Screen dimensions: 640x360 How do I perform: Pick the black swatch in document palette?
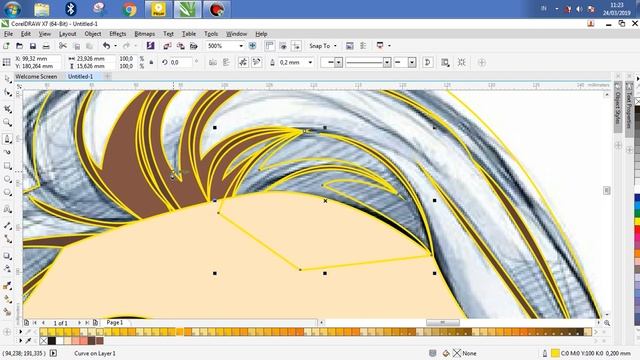pyautogui.click(x=52, y=340)
